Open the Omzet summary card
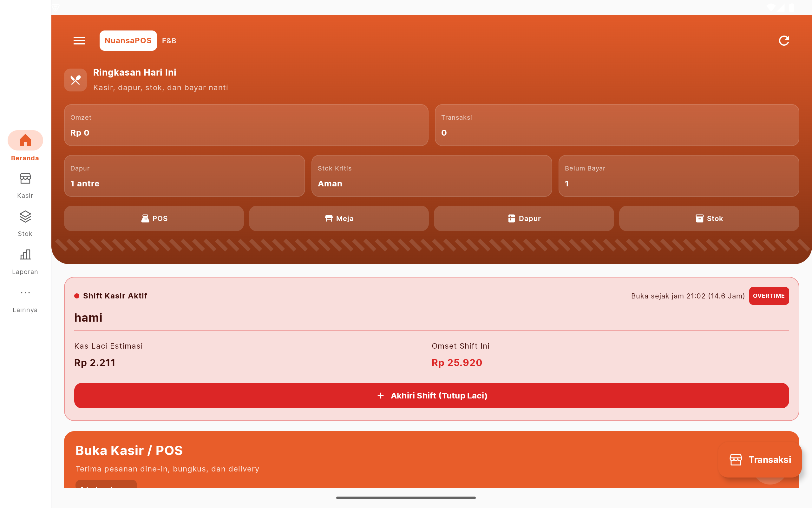The width and height of the screenshot is (812, 508). click(x=246, y=125)
